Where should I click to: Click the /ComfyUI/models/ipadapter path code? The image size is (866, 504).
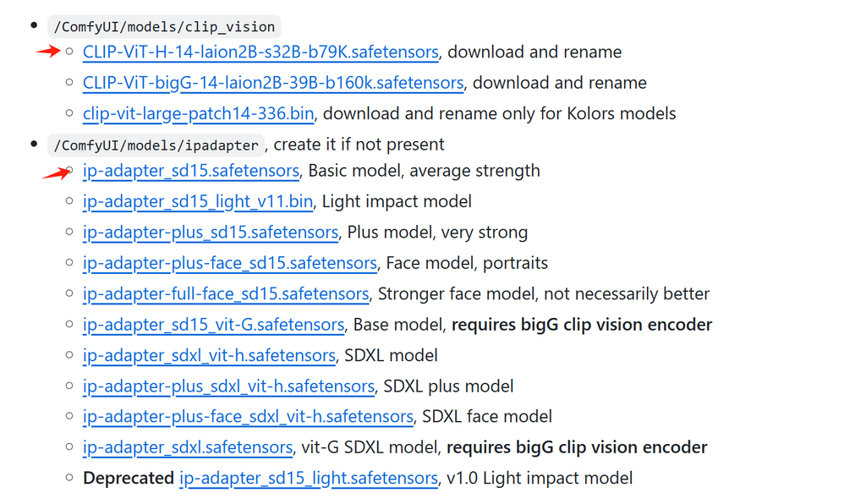click(x=156, y=145)
